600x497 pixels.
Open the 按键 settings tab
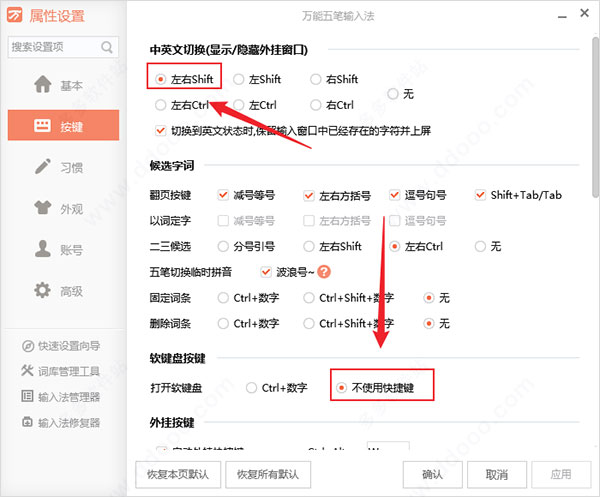click(x=63, y=125)
